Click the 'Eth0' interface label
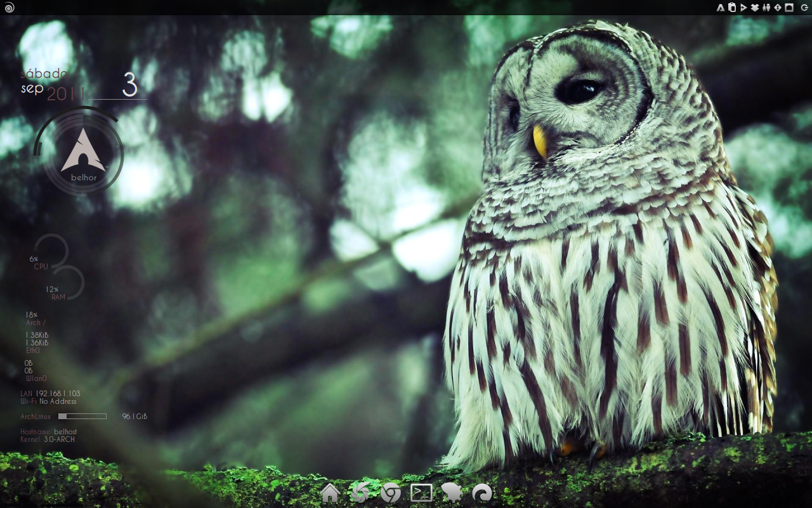This screenshot has height=508, width=812. 33,351
